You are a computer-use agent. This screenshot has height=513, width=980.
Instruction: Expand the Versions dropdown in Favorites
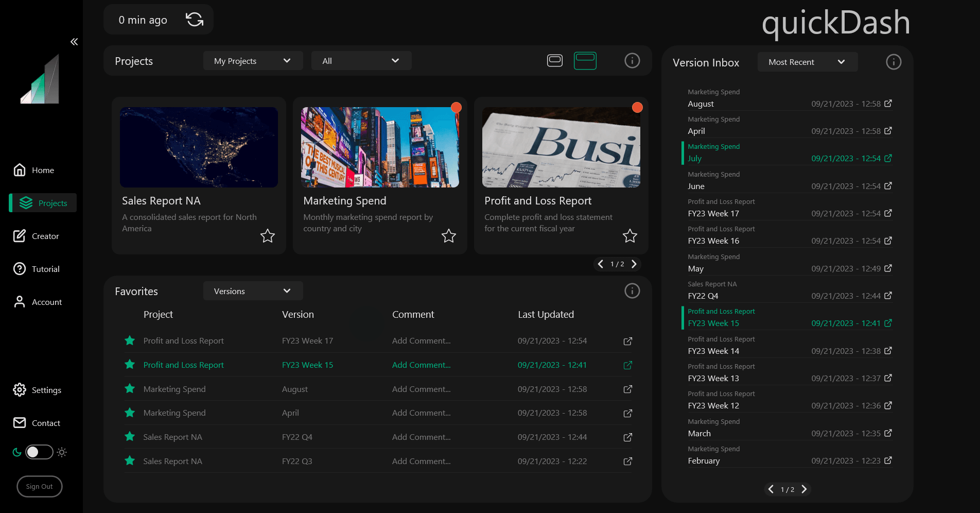coord(253,291)
